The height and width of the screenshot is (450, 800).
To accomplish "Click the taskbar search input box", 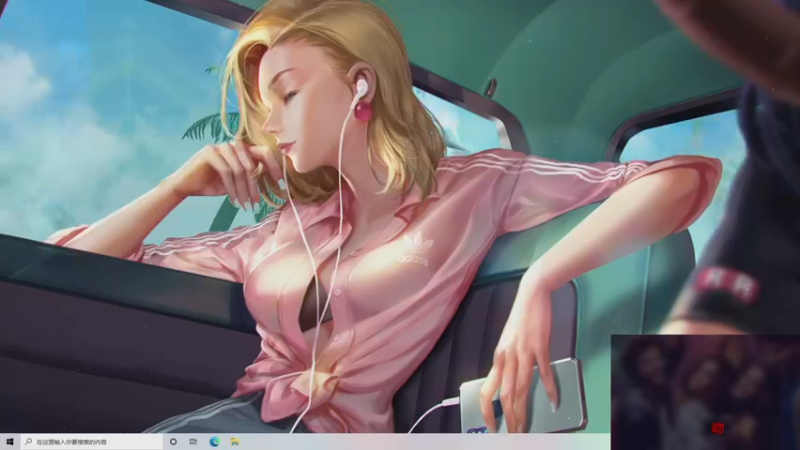I will [x=92, y=442].
